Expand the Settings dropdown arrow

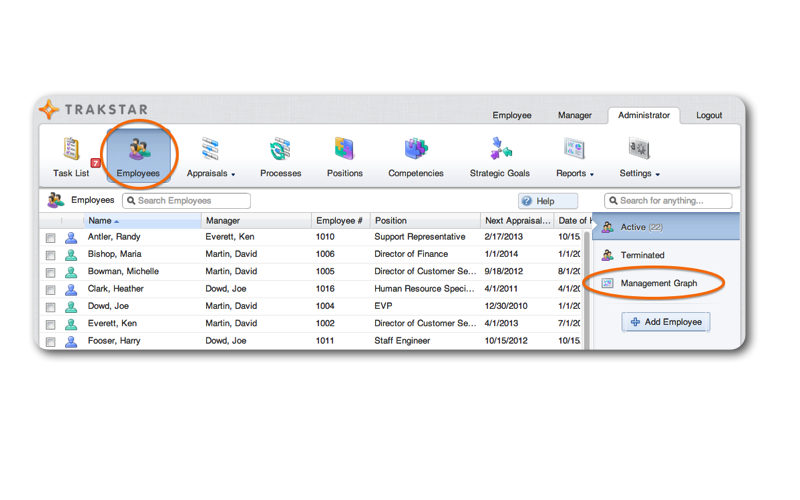coord(658,174)
